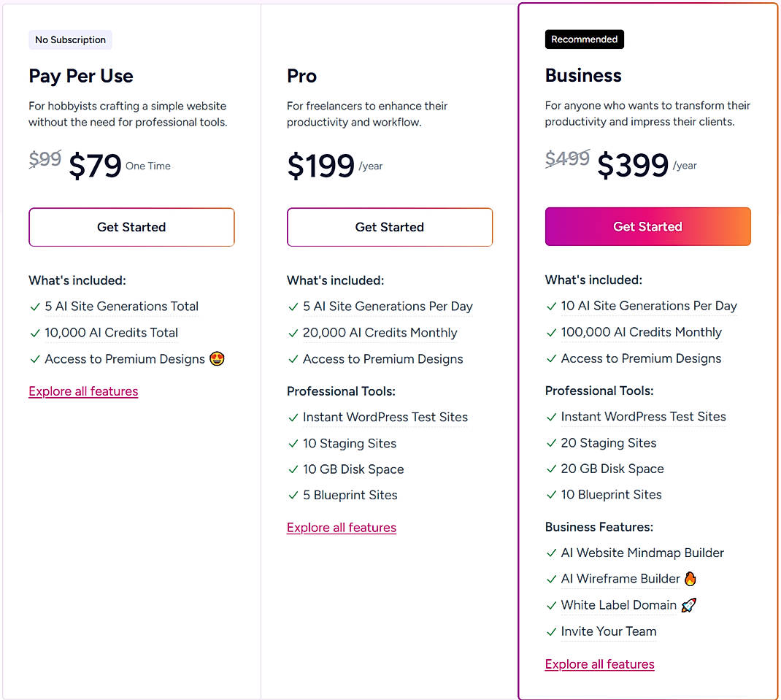
Task: Click Get Started on the Pro plan
Action: click(x=390, y=227)
